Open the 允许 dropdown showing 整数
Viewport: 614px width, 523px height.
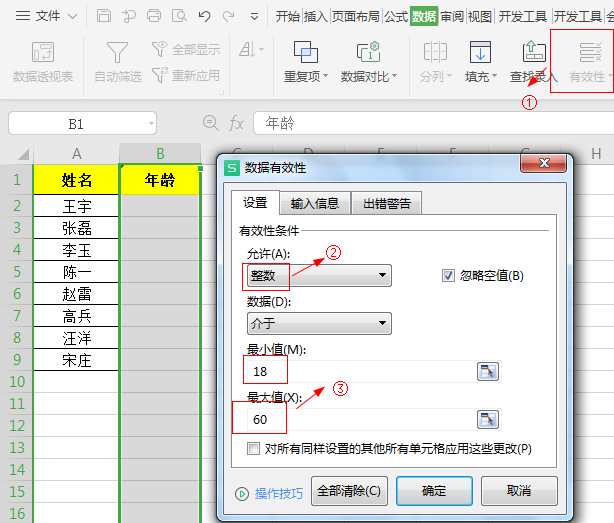319,275
